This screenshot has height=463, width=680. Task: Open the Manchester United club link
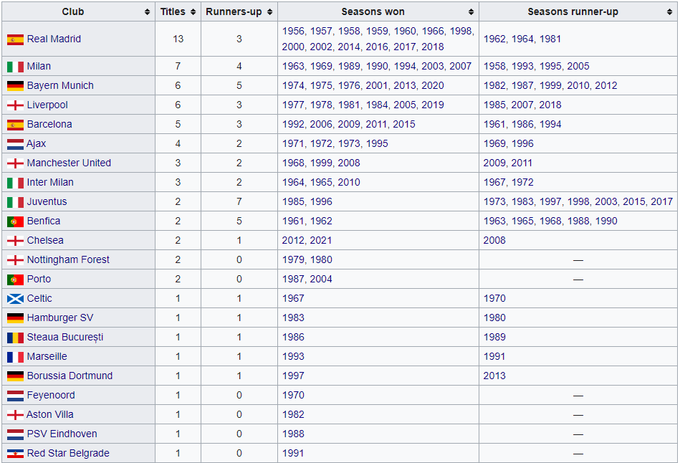click(x=69, y=163)
